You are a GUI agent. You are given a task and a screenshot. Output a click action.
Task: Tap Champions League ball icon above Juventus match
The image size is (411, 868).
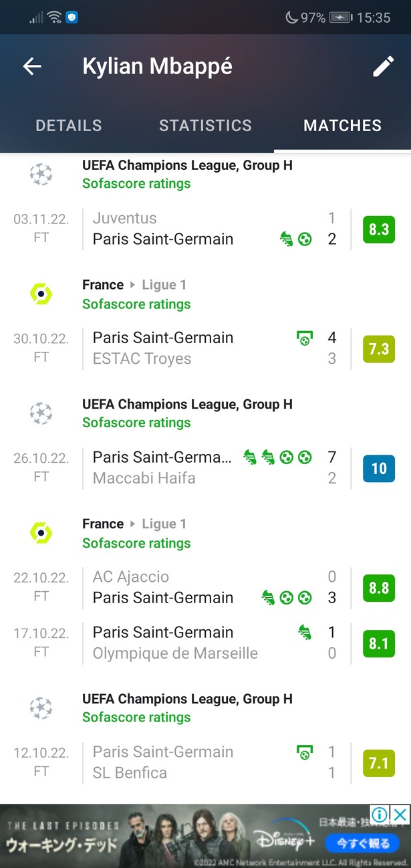pos(41,175)
